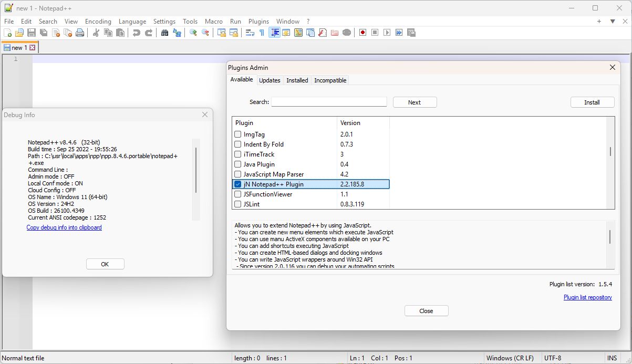Select the Java Plugin checkbox
This screenshot has height=364, width=632.
click(x=238, y=164)
